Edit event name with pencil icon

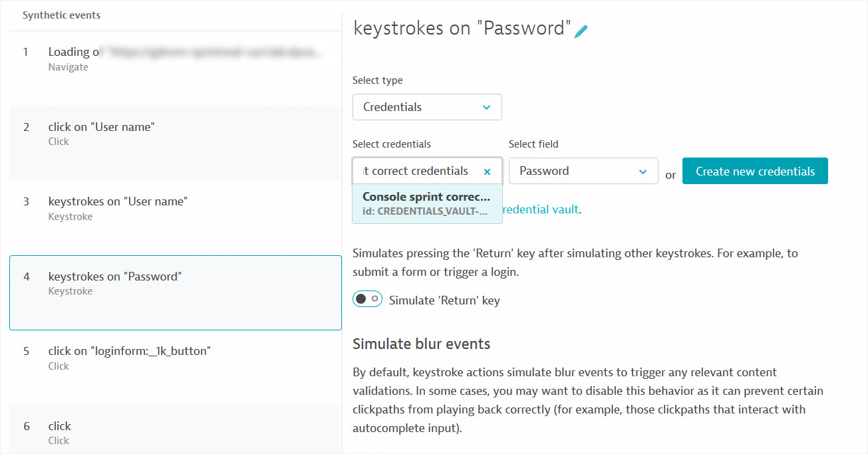(581, 31)
